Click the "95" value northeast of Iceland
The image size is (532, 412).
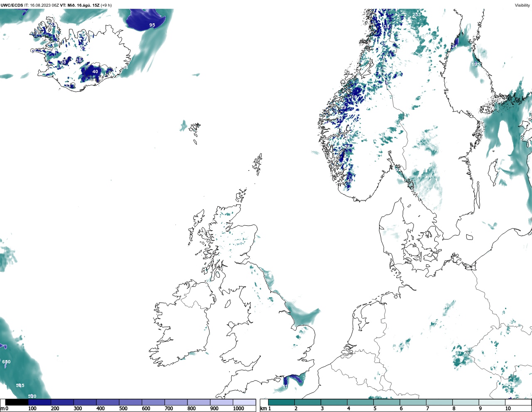(152, 25)
